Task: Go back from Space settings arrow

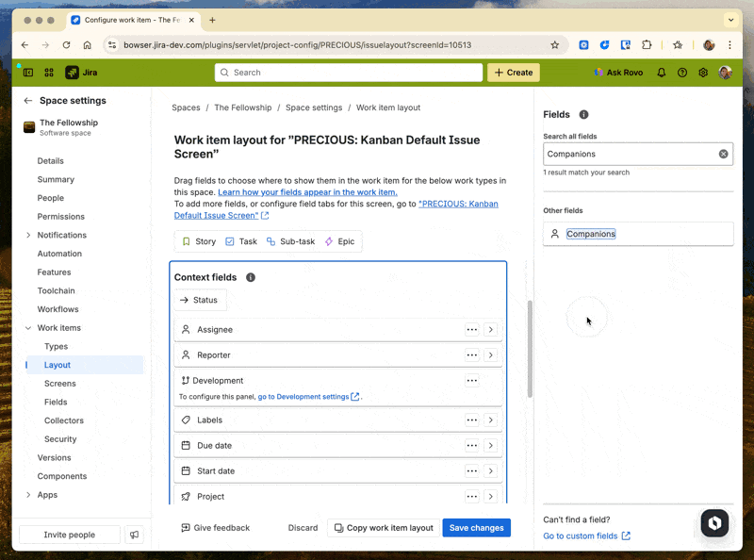Action: [x=28, y=101]
